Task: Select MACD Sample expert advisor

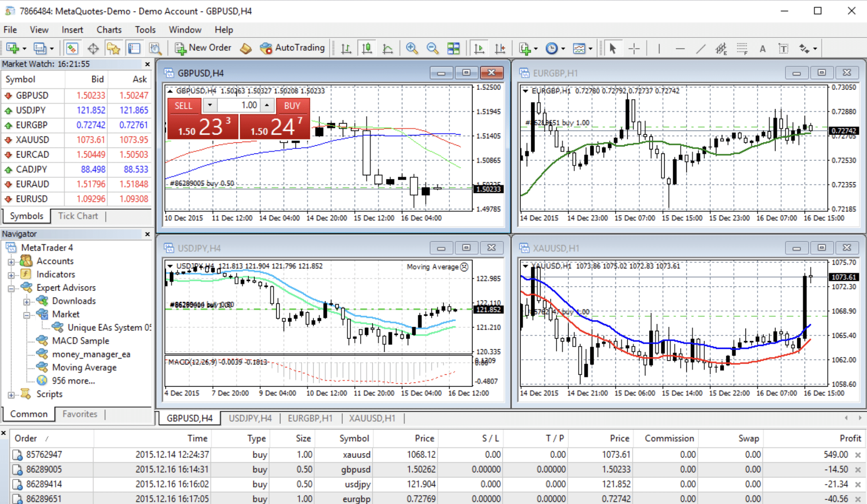Action: click(x=80, y=341)
